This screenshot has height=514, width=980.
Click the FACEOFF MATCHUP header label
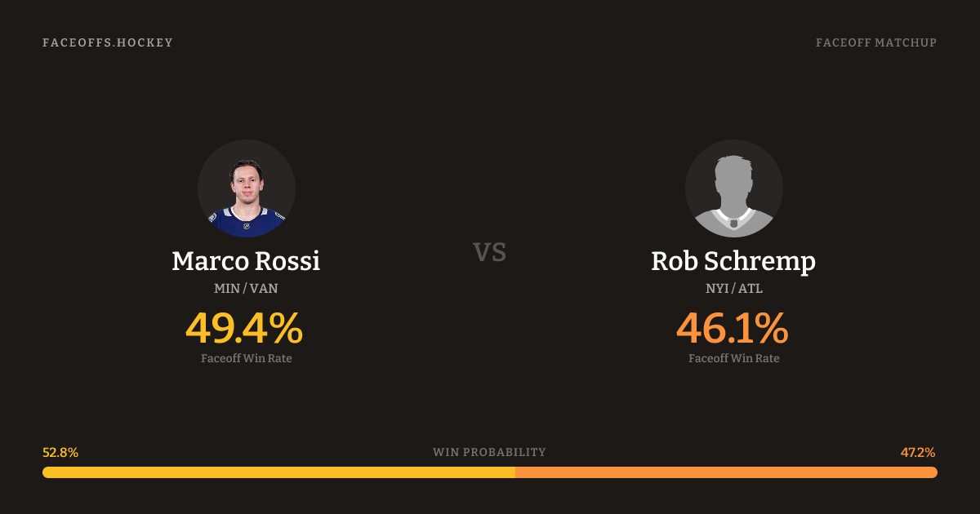(875, 42)
